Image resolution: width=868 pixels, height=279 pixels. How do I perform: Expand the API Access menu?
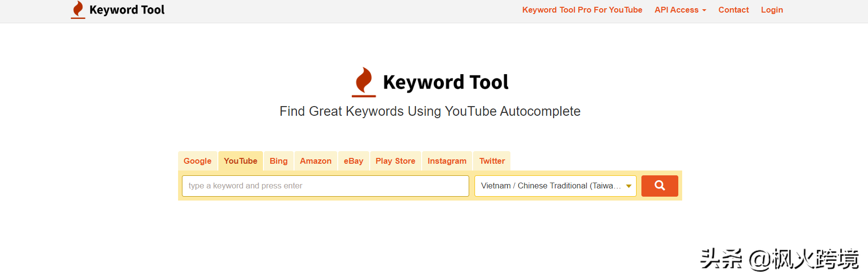[680, 10]
